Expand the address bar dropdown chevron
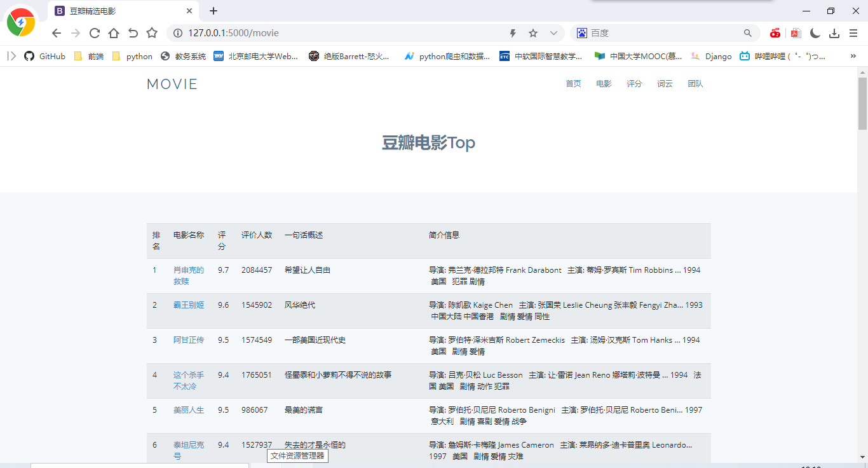This screenshot has height=468, width=868. click(x=553, y=33)
